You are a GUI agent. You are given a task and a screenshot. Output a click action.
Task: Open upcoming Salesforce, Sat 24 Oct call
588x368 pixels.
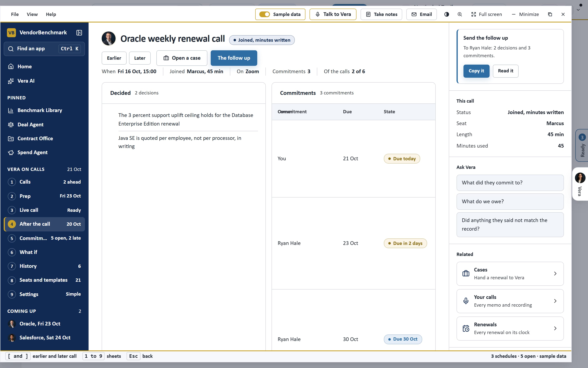coord(44,338)
